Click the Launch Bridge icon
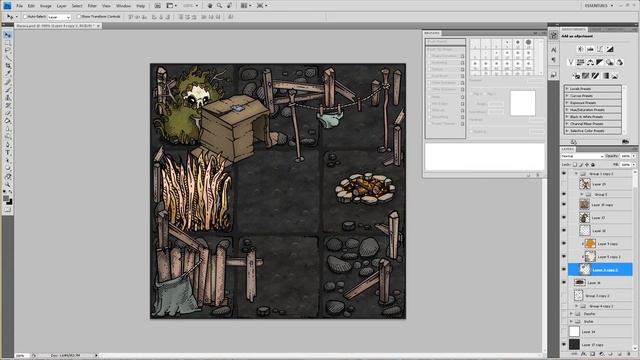The width and height of the screenshot is (640, 360). point(158,6)
